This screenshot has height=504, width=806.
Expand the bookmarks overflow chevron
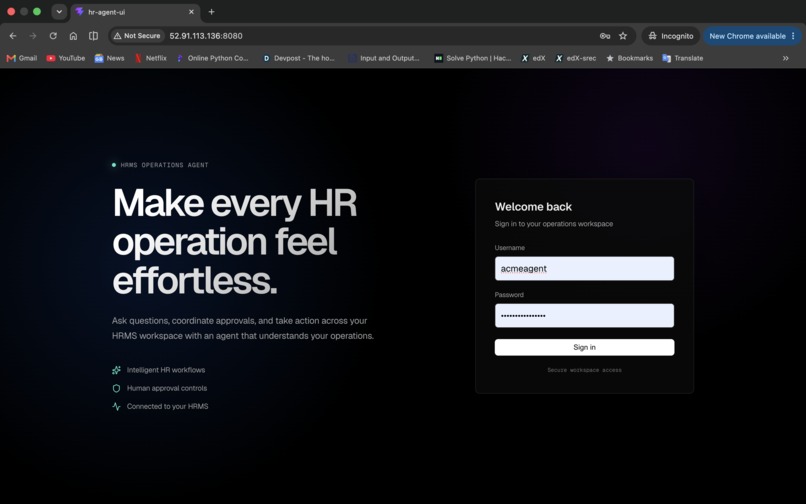tap(785, 58)
